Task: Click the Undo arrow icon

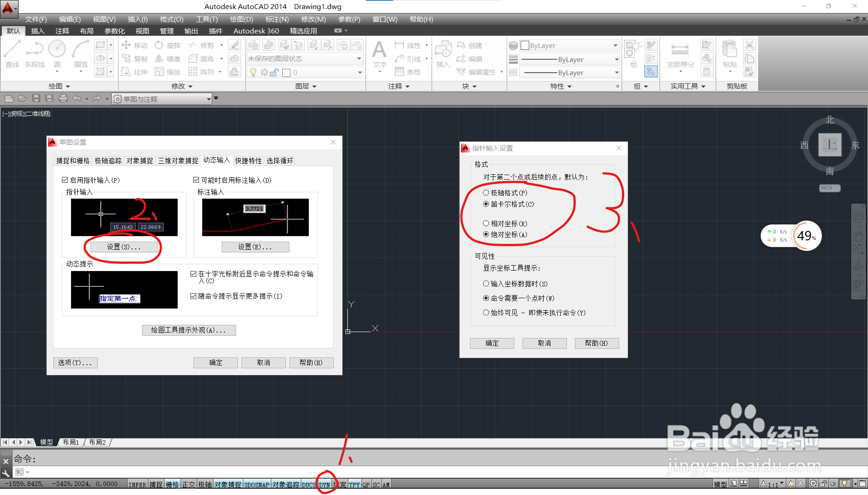Action: pyautogui.click(x=77, y=98)
